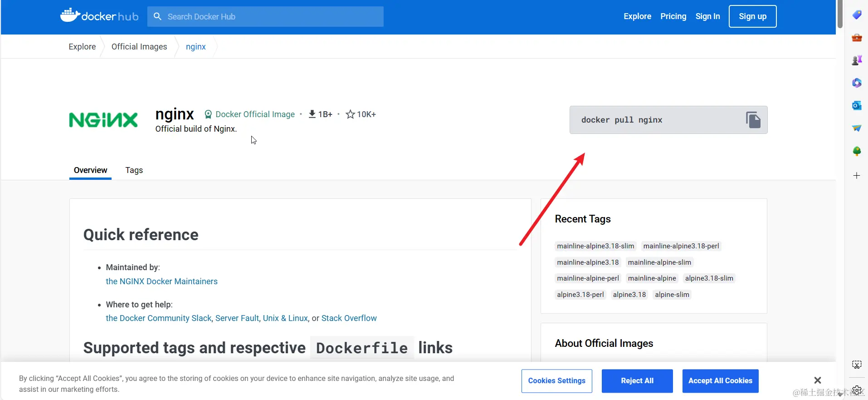Open Pricing in top navigation
The image size is (868, 400).
[x=673, y=16]
